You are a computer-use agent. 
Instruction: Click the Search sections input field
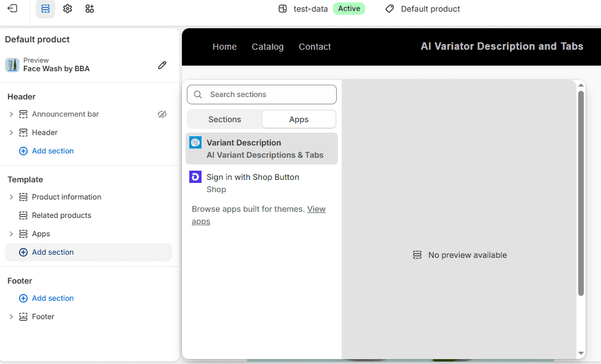coord(262,95)
